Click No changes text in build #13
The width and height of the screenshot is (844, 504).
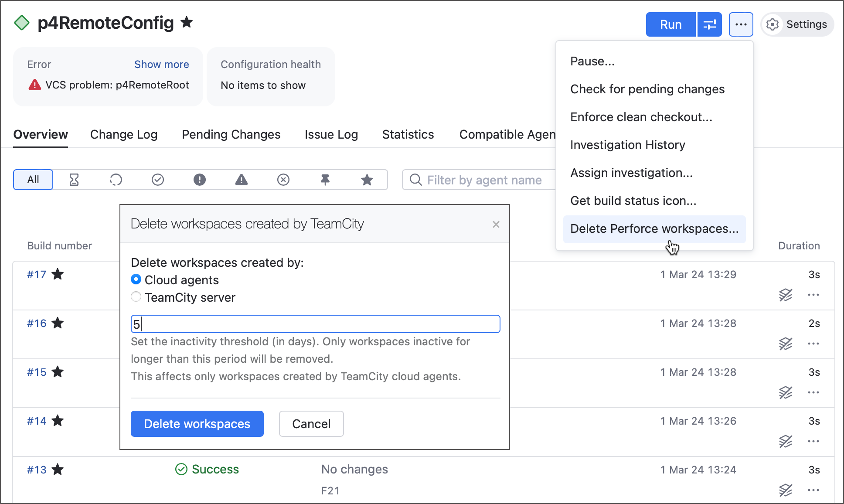tap(354, 469)
